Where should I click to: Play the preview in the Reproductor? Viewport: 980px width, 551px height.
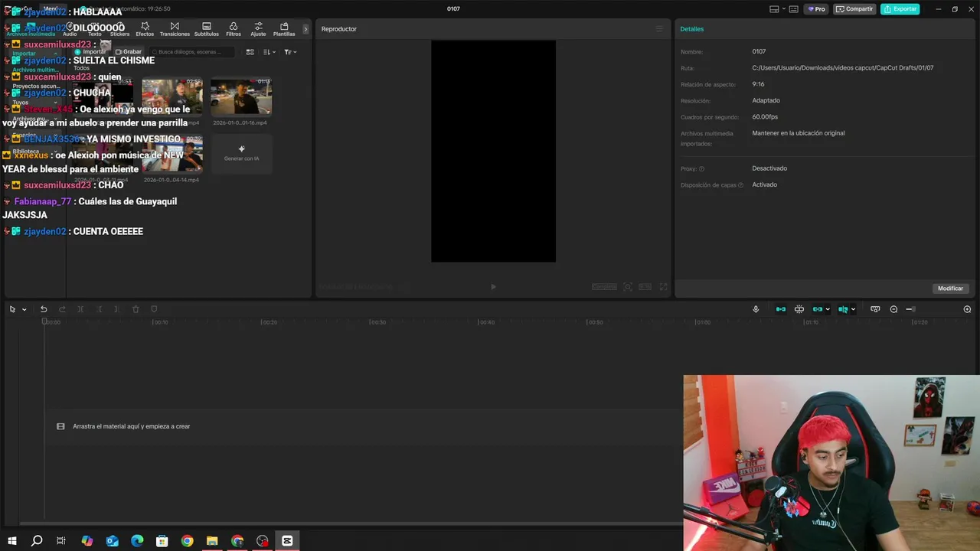point(493,287)
